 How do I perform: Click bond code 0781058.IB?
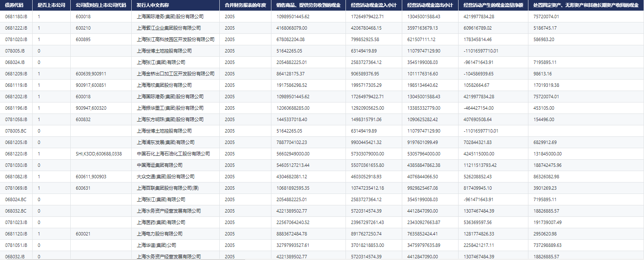pyautogui.click(x=16, y=119)
